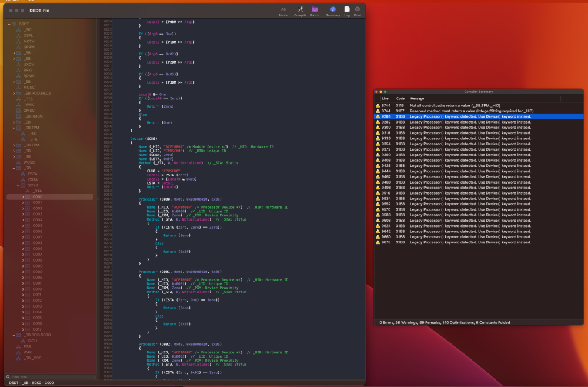Click the warning icon on code 3115 row
The width and height of the screenshot is (588, 387).
377,106
